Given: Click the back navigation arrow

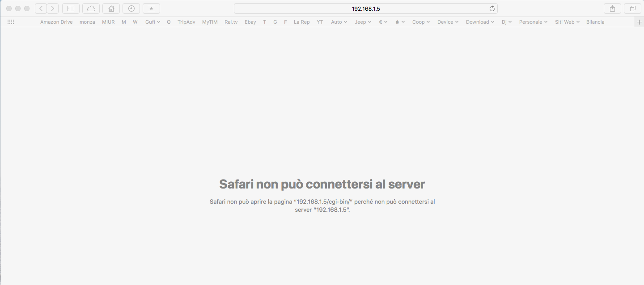Looking at the screenshot, I should 41,8.
